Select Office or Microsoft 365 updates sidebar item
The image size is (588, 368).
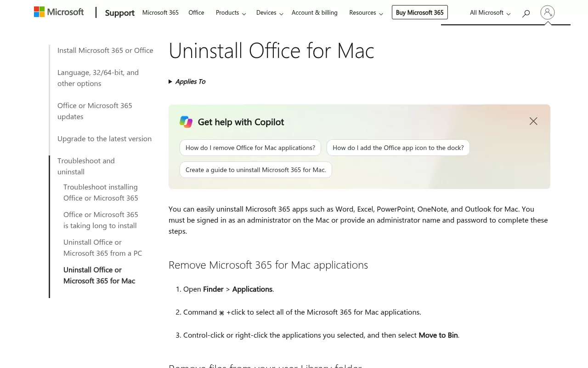click(x=95, y=111)
